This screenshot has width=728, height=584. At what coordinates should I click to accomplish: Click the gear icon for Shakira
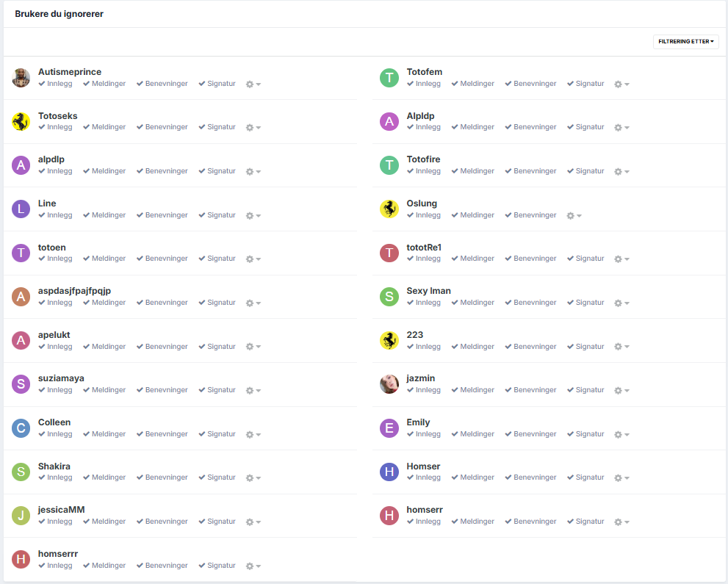(253, 478)
